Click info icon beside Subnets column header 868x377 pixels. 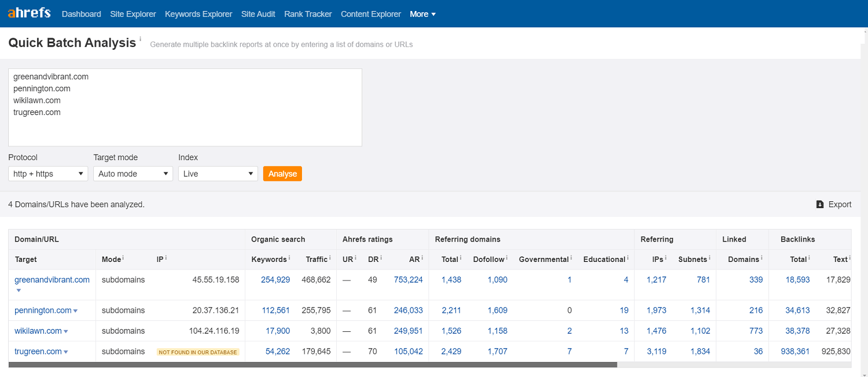click(x=709, y=258)
